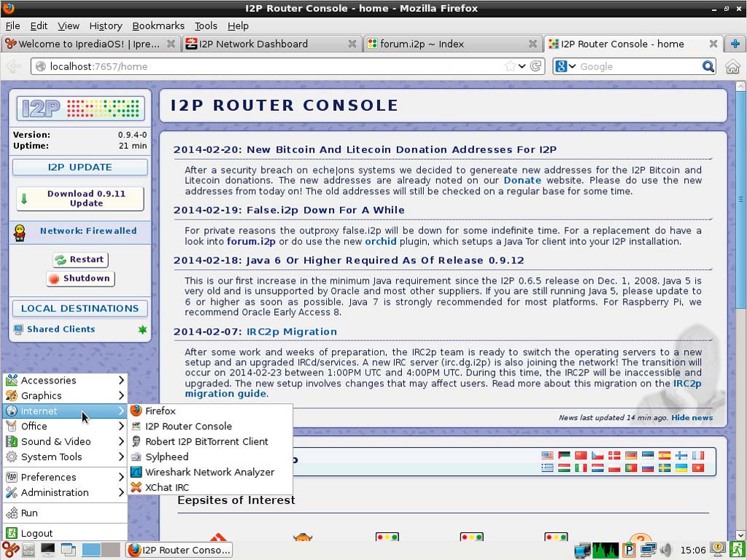
Task: Switch language using the German flag
Action: point(631,455)
